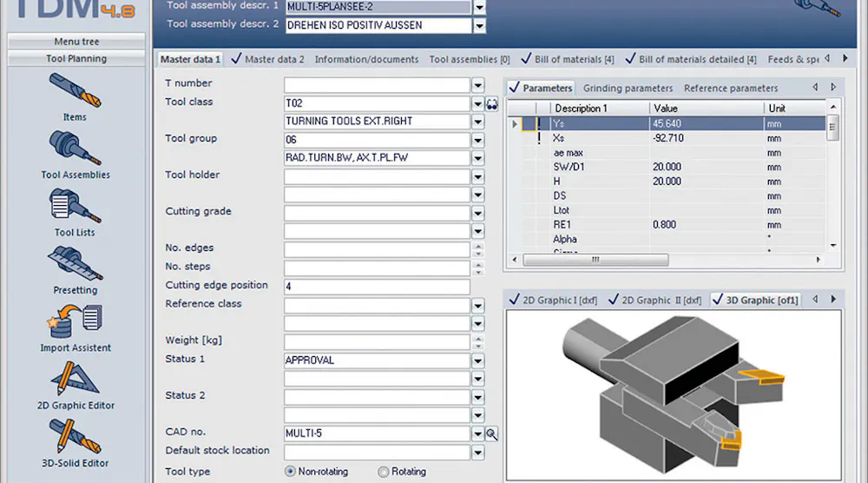Click the magnifier icon beside CAD no.
The width and height of the screenshot is (868, 483).
point(491,433)
